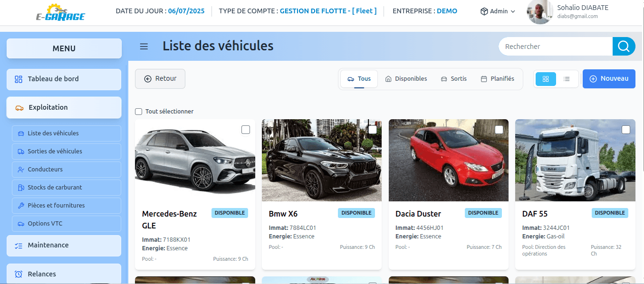Click DISPONIBLE badge on DAF 55 card
This screenshot has width=644, height=284.
click(610, 213)
